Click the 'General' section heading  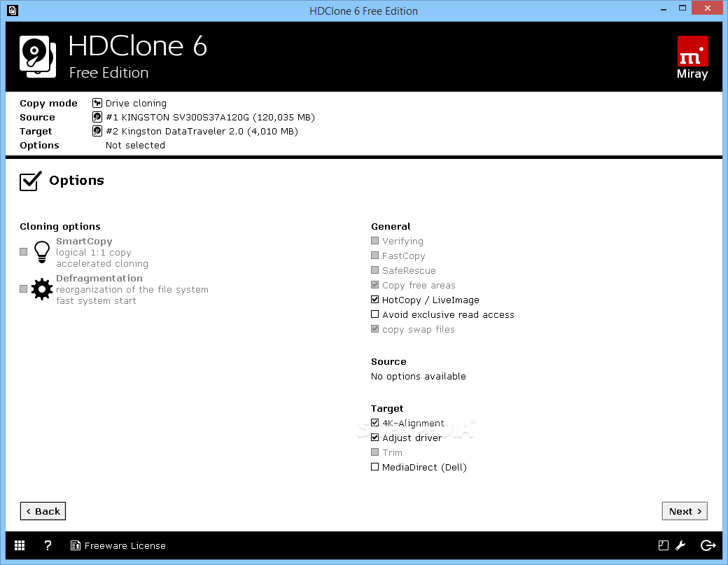(391, 226)
